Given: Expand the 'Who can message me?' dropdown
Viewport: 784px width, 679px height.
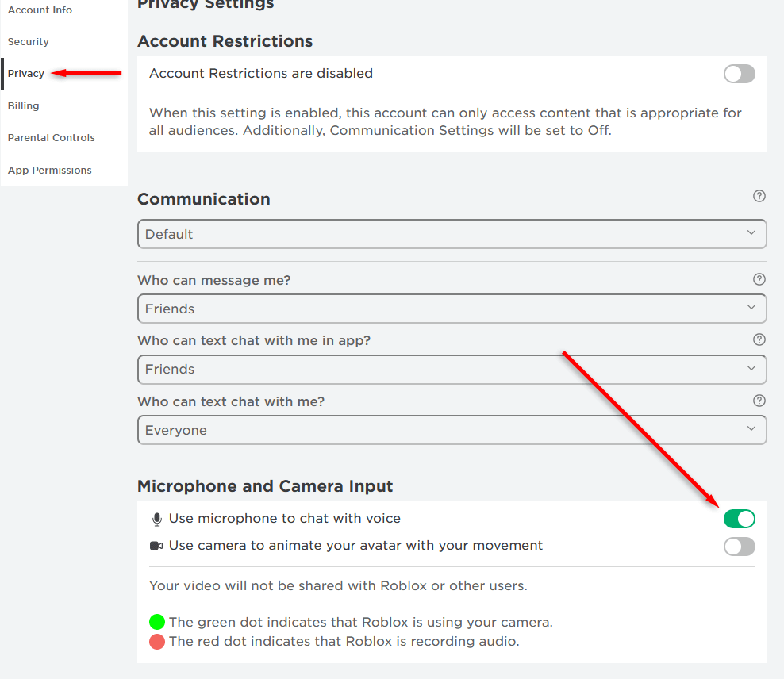Looking at the screenshot, I should point(452,309).
